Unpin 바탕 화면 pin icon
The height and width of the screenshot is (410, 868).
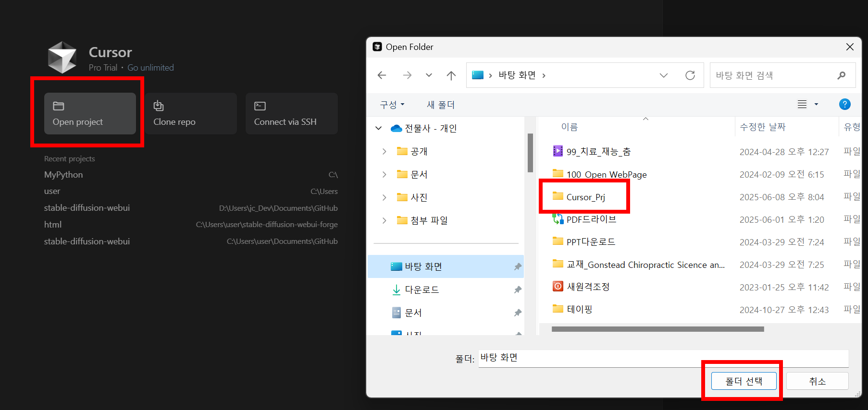(x=518, y=266)
